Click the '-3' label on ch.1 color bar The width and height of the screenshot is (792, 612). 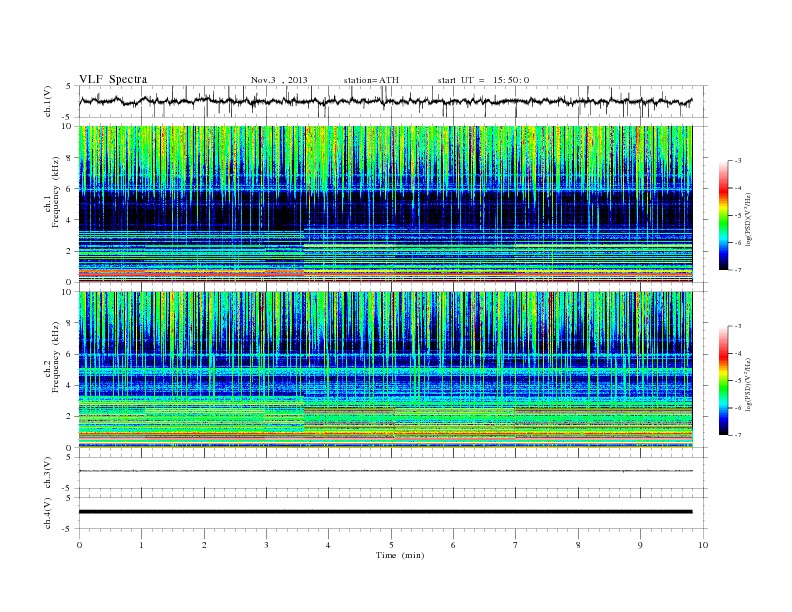point(738,161)
